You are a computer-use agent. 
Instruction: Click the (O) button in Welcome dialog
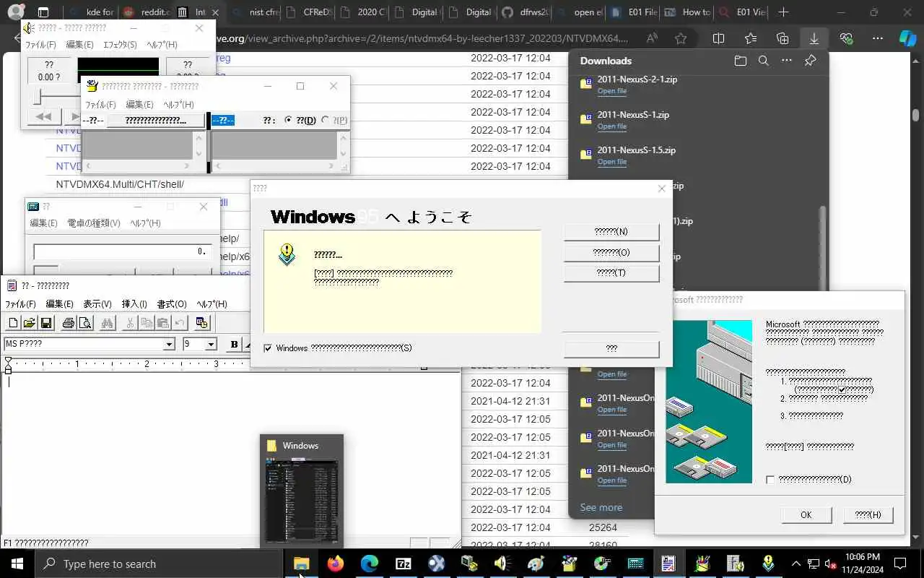611,253
